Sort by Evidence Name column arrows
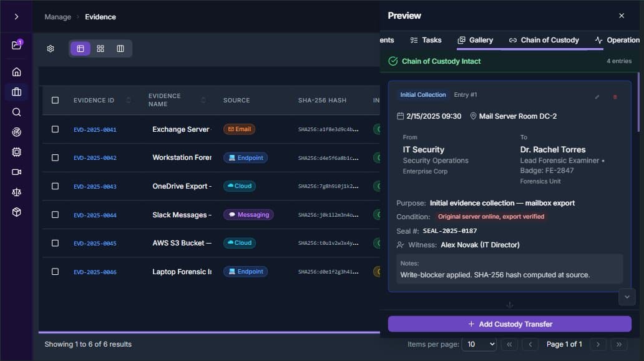This screenshot has height=361, width=644. [203, 101]
